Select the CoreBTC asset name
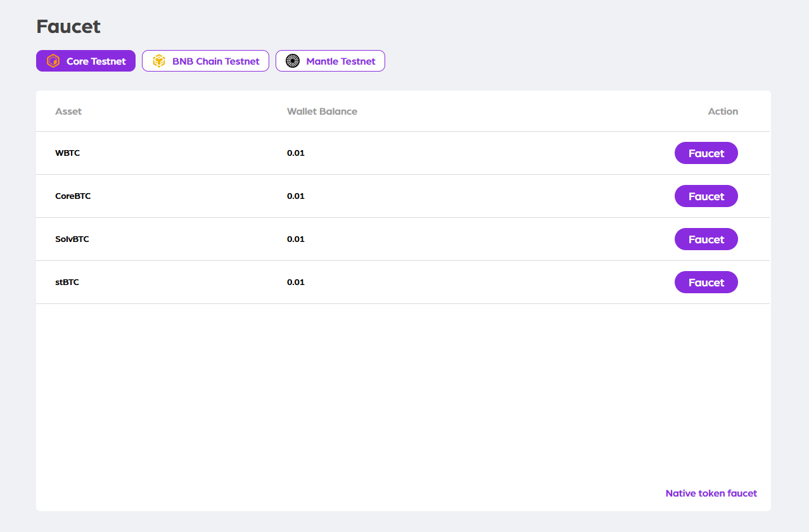The width and height of the screenshot is (809, 532). [73, 196]
